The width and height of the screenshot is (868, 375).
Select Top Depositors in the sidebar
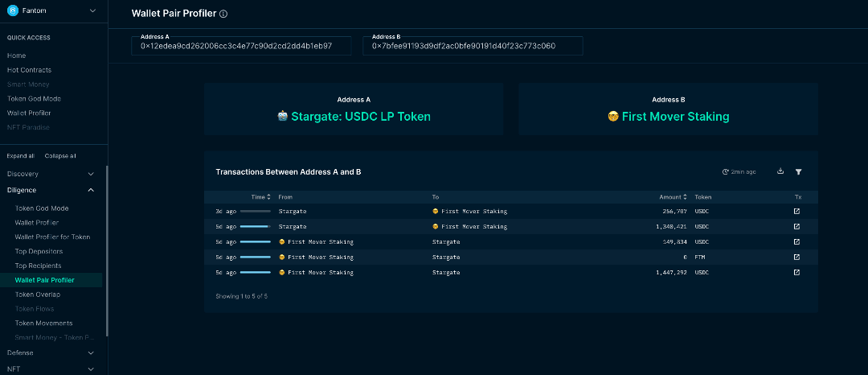tap(39, 251)
